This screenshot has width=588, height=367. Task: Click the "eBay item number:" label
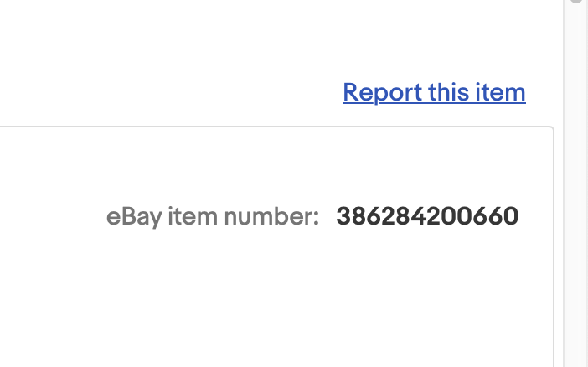pos(213,217)
